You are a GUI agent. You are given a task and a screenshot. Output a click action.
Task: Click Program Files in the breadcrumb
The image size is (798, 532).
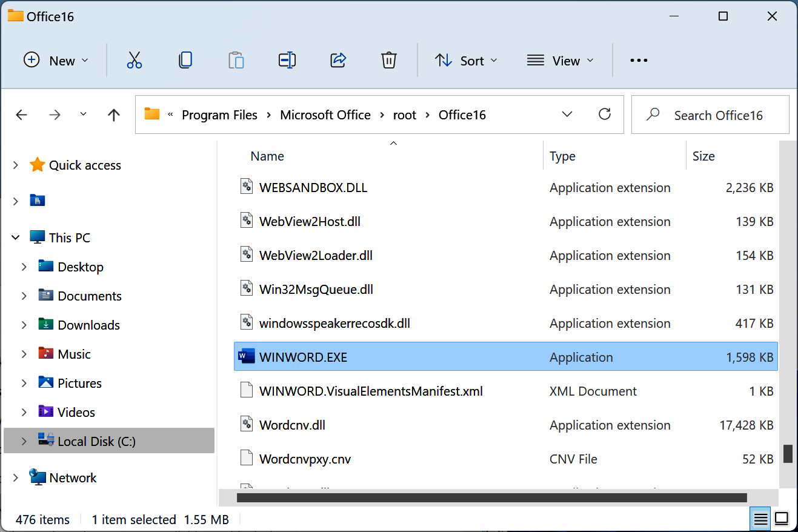click(219, 115)
